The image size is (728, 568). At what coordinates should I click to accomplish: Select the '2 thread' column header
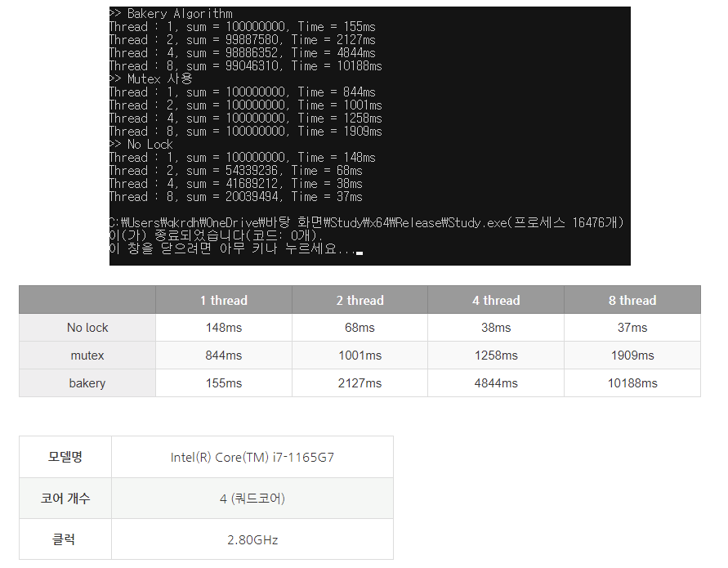[x=360, y=300]
